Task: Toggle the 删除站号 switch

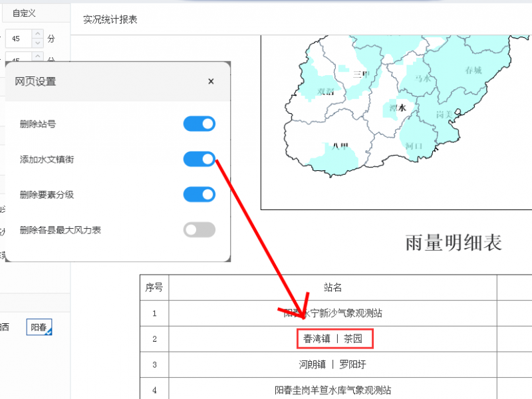Action: (x=199, y=124)
